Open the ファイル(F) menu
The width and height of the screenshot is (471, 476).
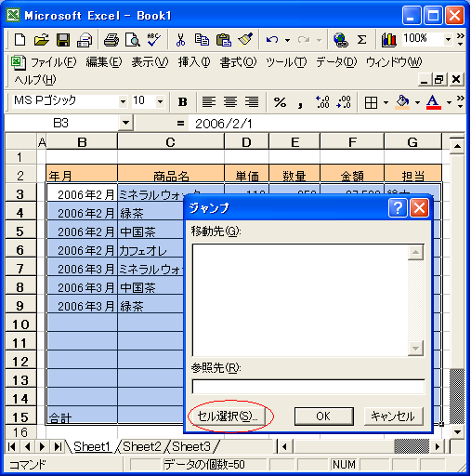[53, 62]
